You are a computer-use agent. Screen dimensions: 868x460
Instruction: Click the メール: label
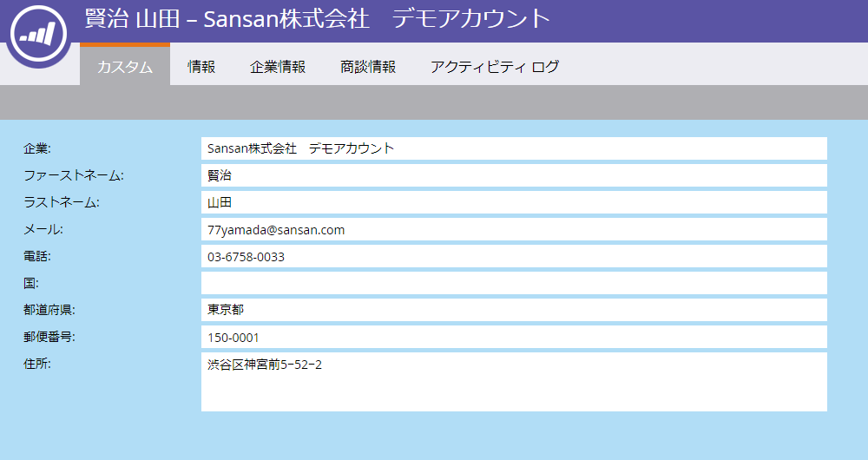(43, 229)
